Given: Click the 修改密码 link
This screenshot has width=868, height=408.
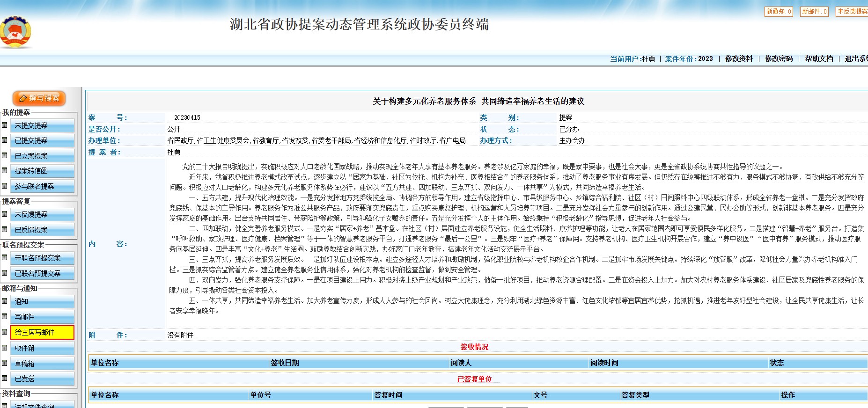Looking at the screenshot, I should click(x=779, y=59).
